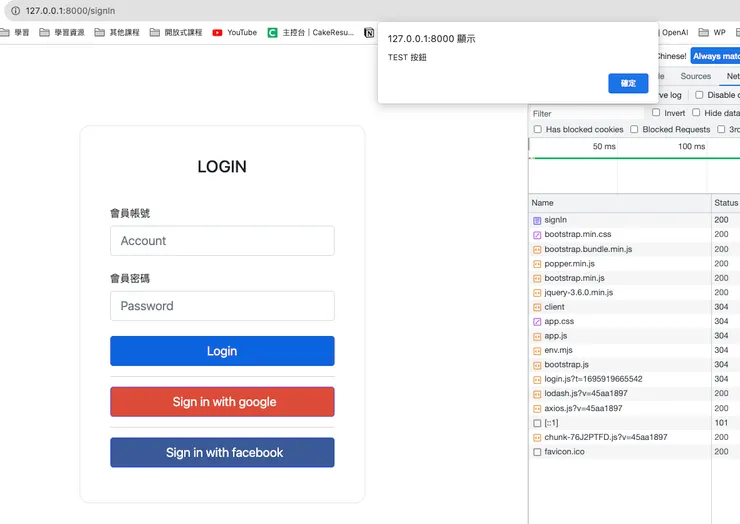
Task: Focus the Account input field
Action: click(222, 241)
